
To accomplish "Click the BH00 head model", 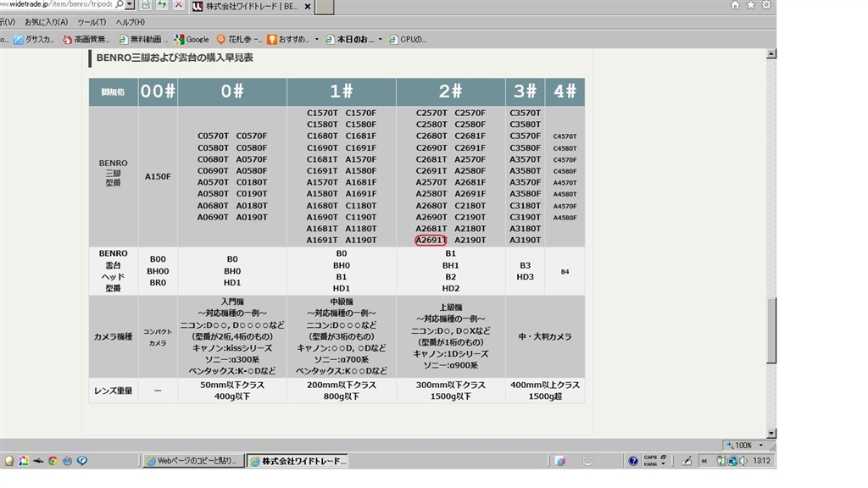I will point(158,271).
